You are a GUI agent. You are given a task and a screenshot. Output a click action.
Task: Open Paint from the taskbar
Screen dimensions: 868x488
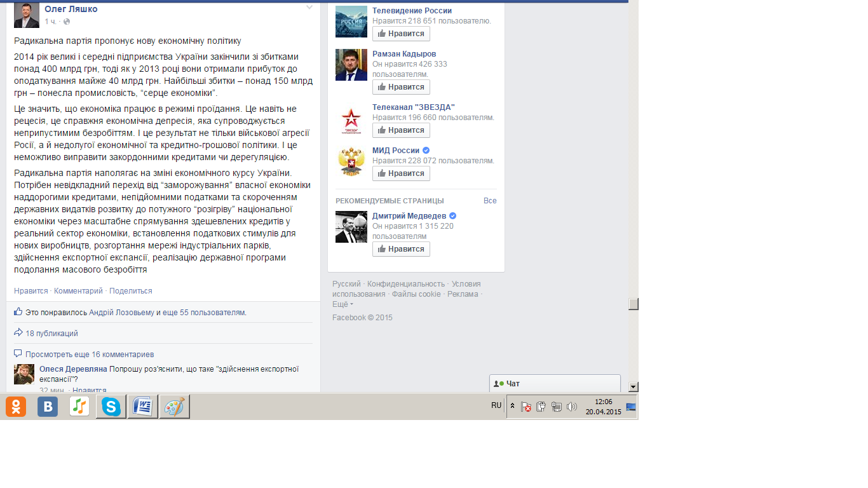pos(175,407)
